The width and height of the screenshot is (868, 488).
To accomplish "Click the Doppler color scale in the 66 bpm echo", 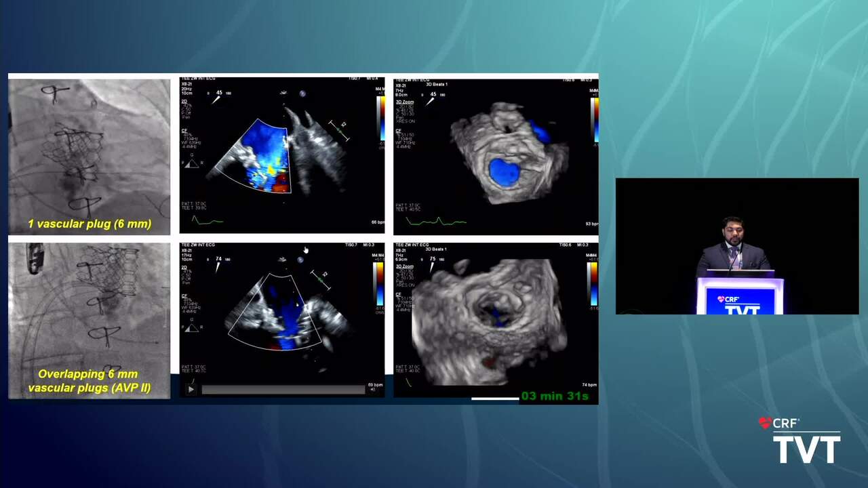I will 380,119.
